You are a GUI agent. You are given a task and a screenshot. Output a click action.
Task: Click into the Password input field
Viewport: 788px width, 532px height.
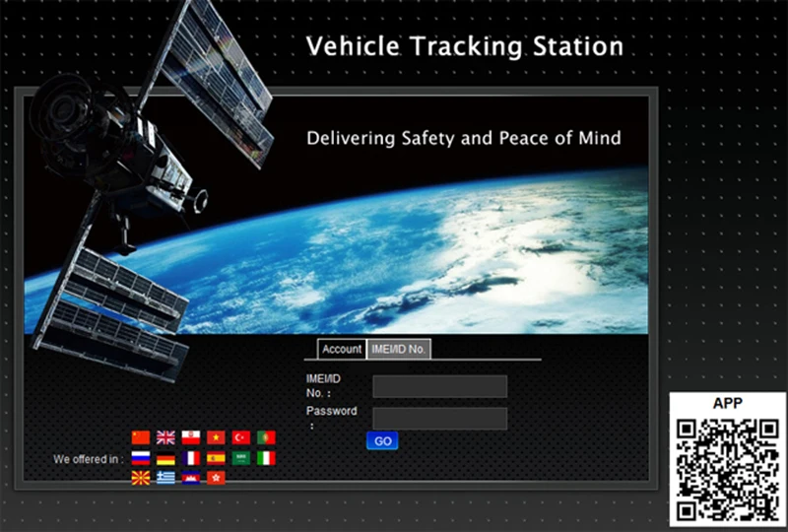[439, 419]
